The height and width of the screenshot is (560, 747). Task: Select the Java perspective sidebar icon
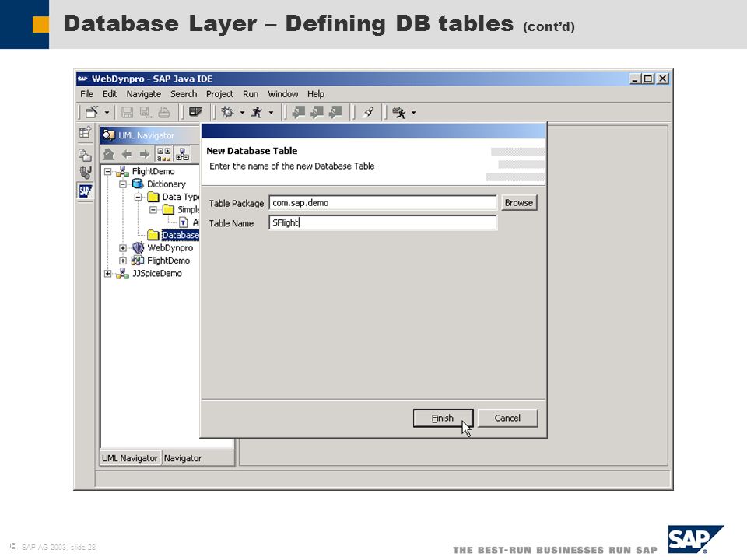pyautogui.click(x=86, y=173)
